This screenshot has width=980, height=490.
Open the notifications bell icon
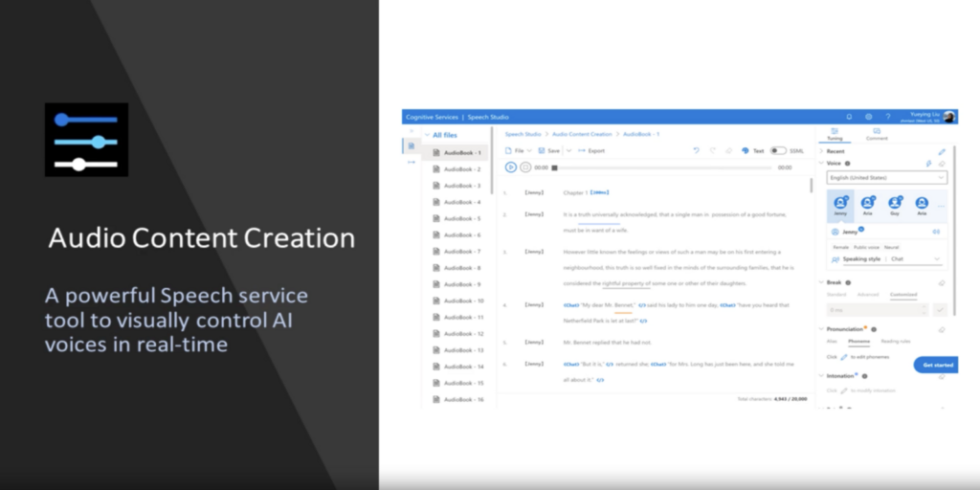(849, 117)
